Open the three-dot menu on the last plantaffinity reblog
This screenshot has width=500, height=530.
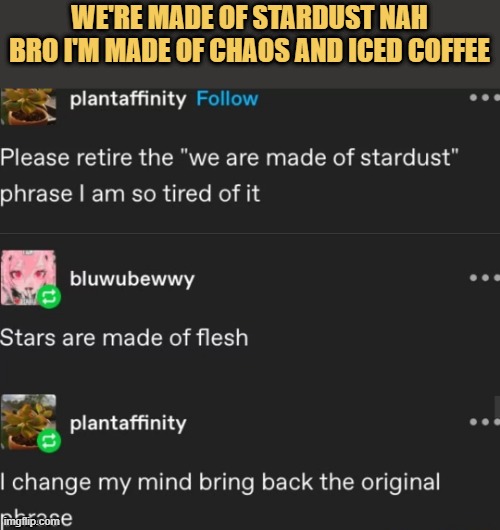pos(485,422)
